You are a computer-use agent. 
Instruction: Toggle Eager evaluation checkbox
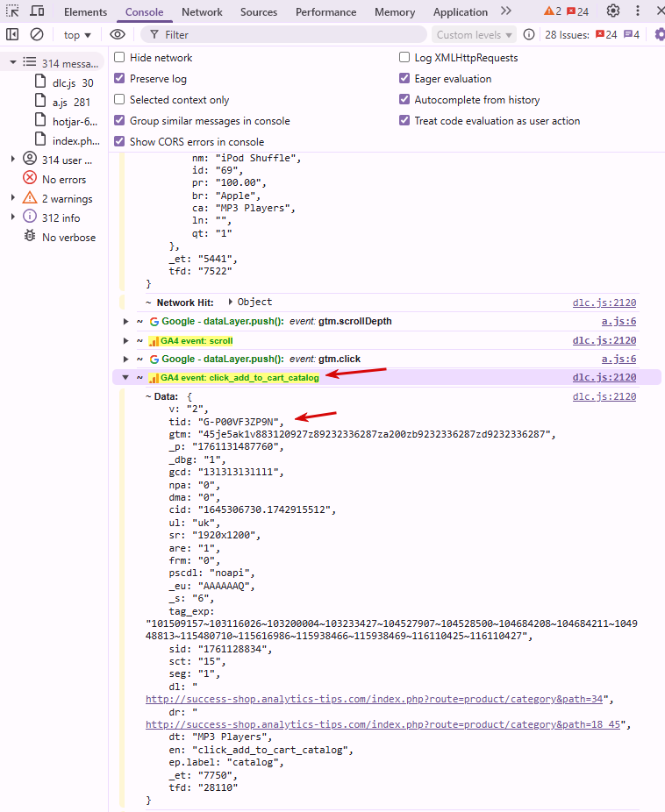click(x=404, y=78)
